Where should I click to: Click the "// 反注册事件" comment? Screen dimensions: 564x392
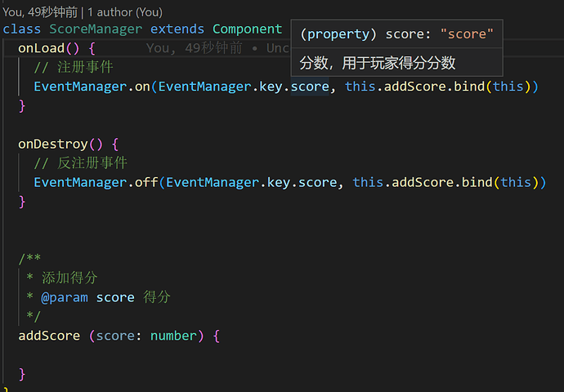(80, 163)
